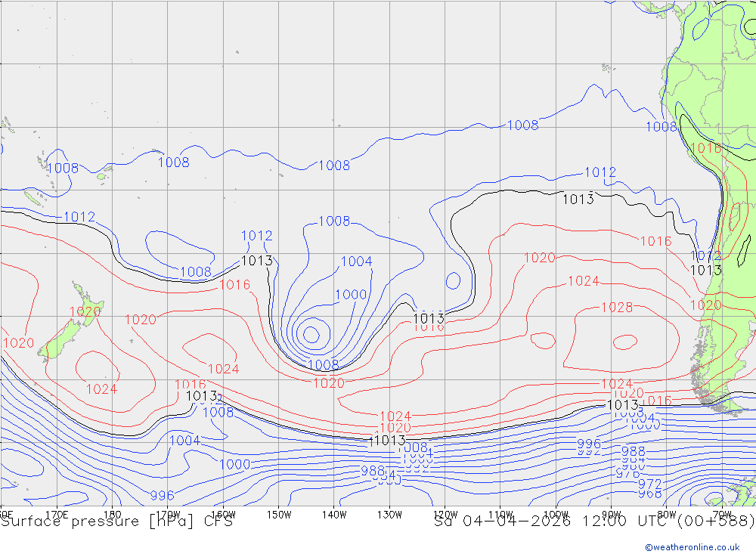Select the 170E longitude label
Image resolution: width=756 pixels, height=554 pixels.
(x=57, y=515)
